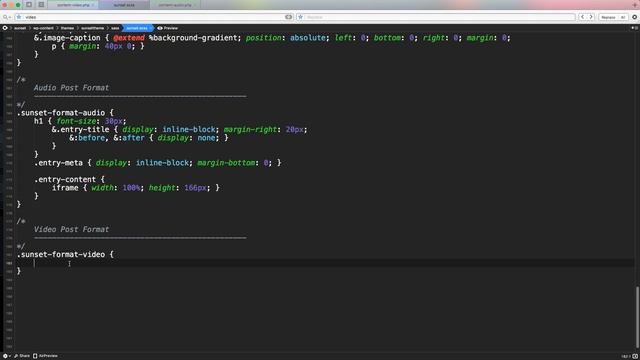Image resolution: width=640 pixels, height=360 pixels.
Task: Click the Replace All button
Action: [623, 17]
